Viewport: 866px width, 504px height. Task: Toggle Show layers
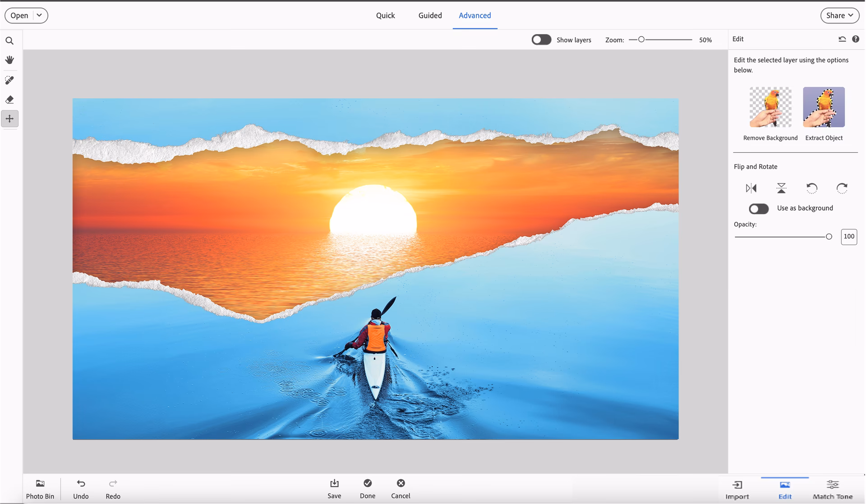[x=541, y=40]
